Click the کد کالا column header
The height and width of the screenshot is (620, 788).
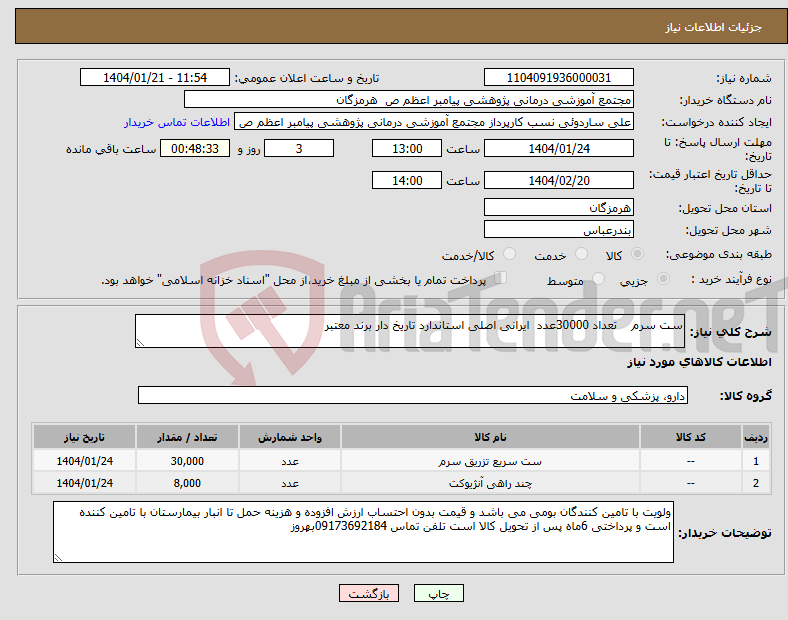tap(691, 437)
